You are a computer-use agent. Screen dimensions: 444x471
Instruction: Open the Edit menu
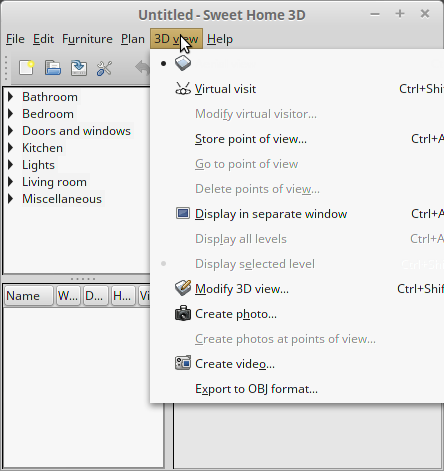43,39
